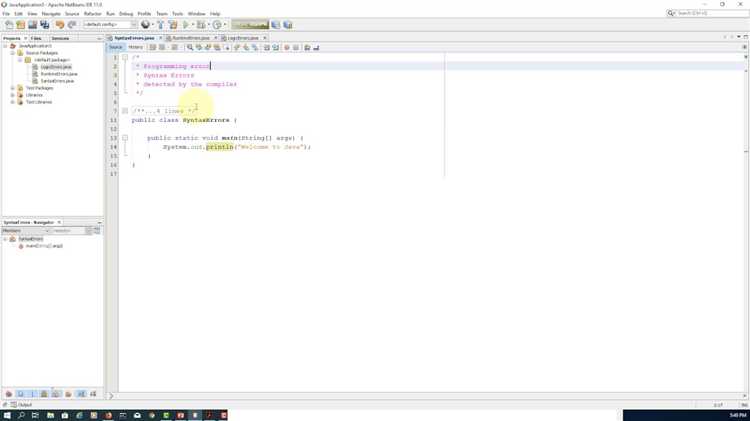This screenshot has height=421, width=750.
Task: Click the New File toolbar icon
Action: (x=9, y=24)
